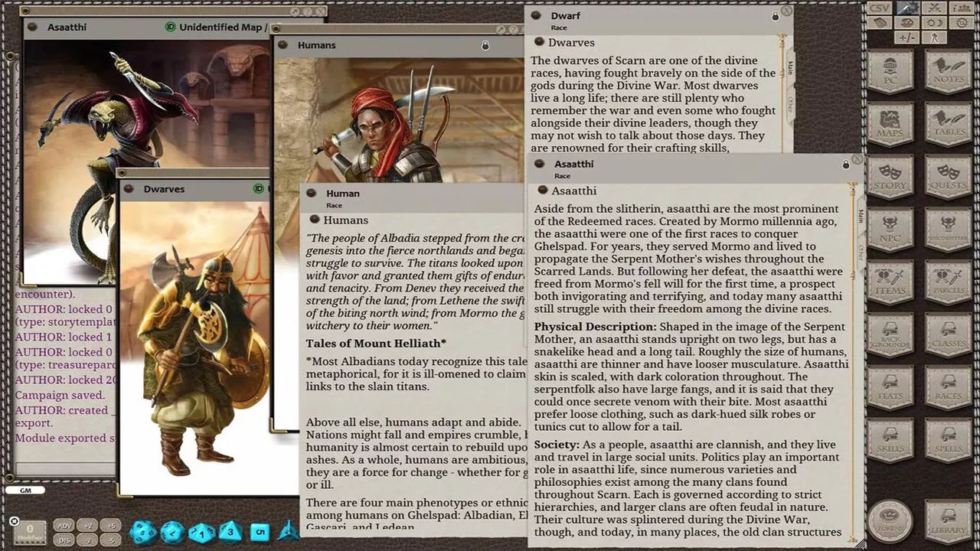Viewport: 980px width, 551px height.
Task: Open the Tokens bag
Action: [x=890, y=522]
